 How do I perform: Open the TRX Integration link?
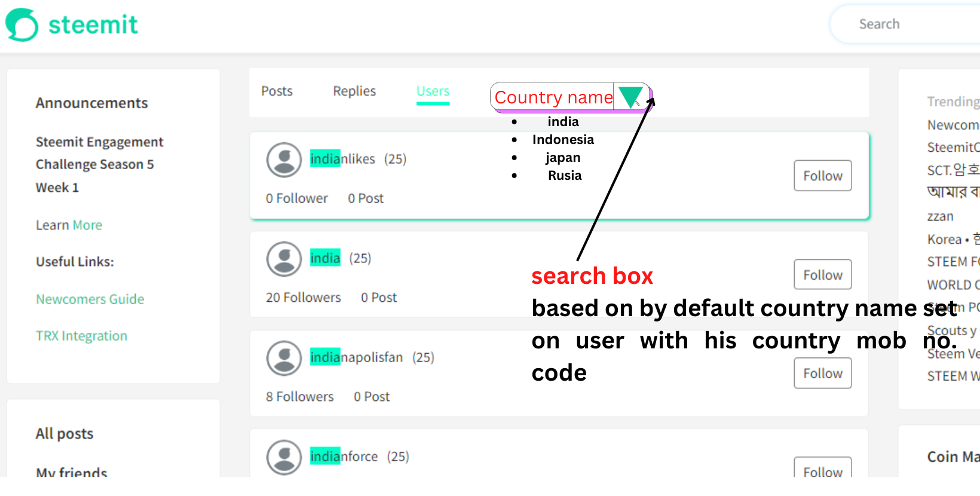(x=82, y=336)
